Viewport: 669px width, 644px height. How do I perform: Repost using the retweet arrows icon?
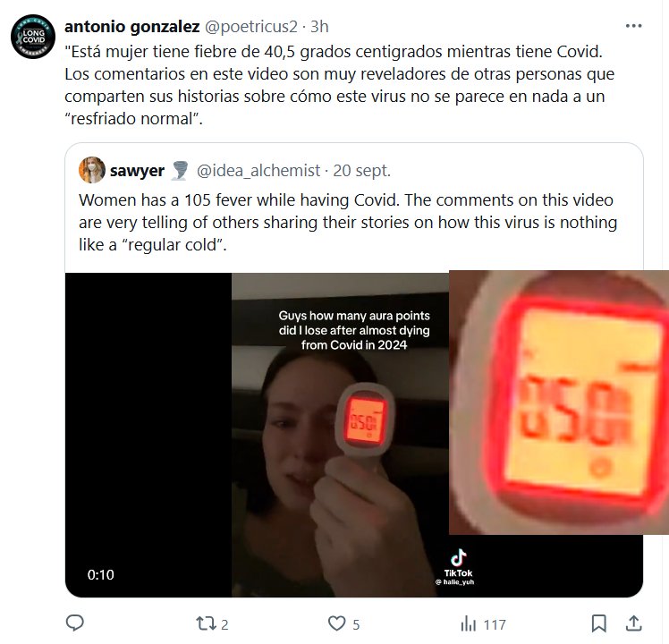pyautogui.click(x=206, y=624)
